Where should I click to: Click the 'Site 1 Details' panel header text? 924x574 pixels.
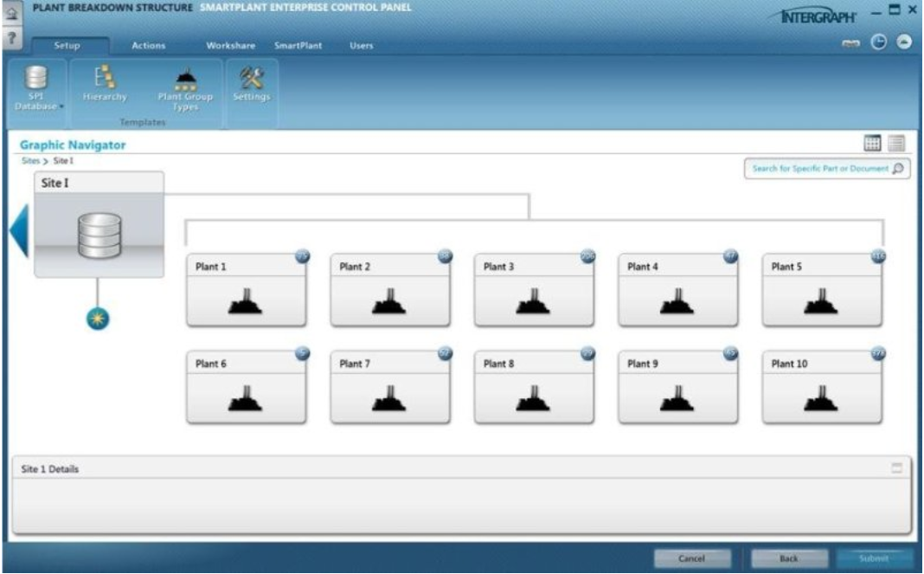50,469
